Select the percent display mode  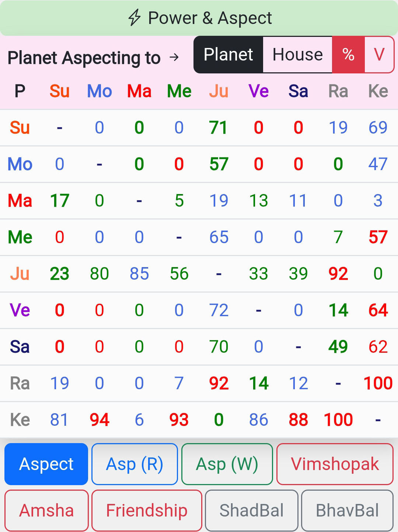pyautogui.click(x=348, y=55)
